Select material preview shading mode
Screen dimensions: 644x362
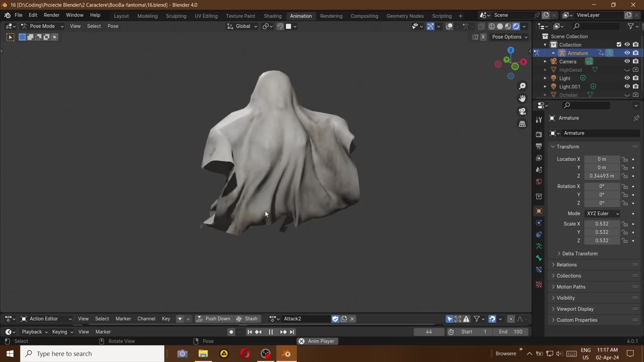[508, 26]
